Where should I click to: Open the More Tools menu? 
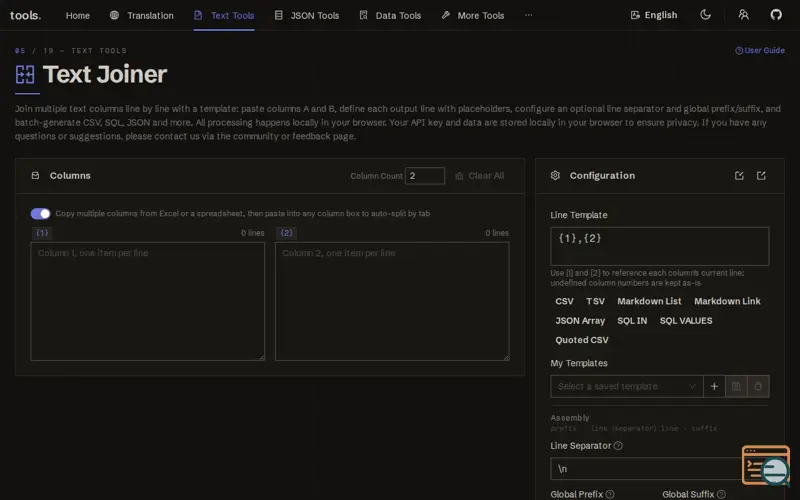(x=473, y=15)
